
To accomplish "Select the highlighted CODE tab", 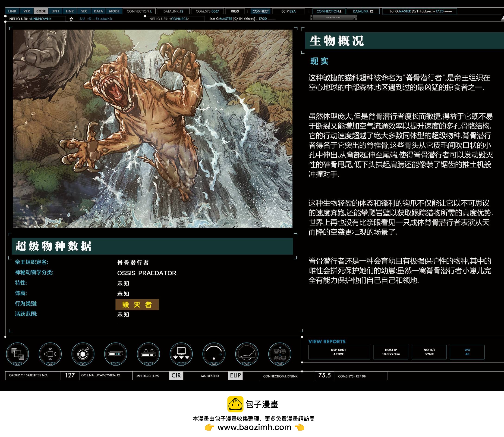I will (x=41, y=11).
